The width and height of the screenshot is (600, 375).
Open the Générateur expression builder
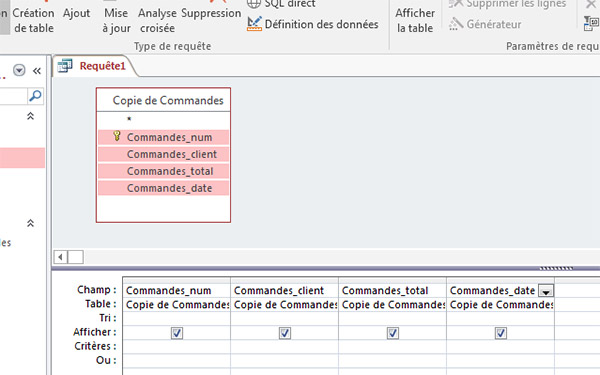(485, 24)
